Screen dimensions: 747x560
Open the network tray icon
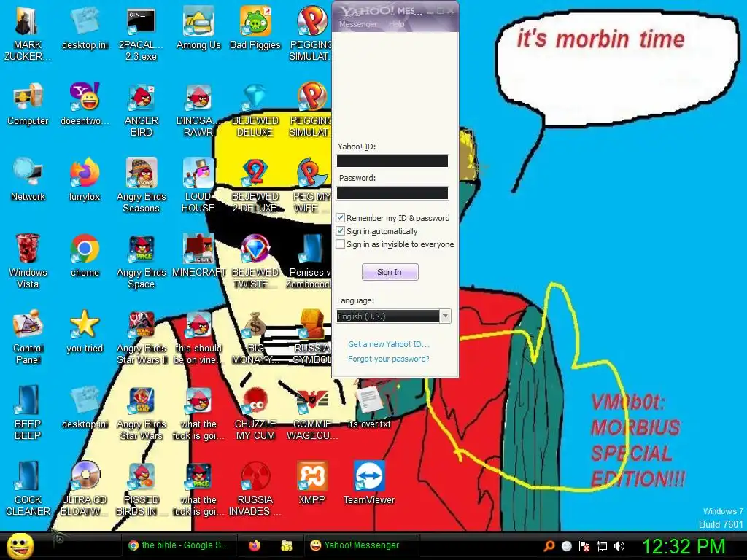click(602, 546)
